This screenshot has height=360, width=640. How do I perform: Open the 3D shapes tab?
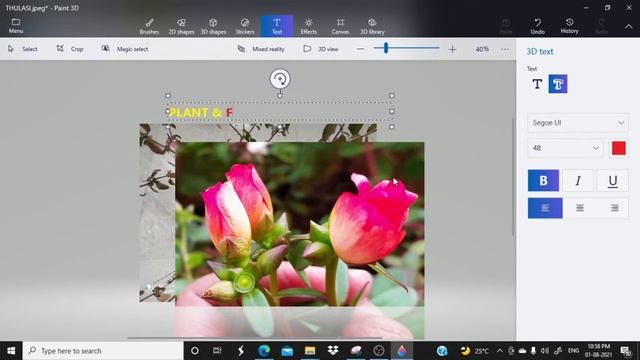point(213,26)
